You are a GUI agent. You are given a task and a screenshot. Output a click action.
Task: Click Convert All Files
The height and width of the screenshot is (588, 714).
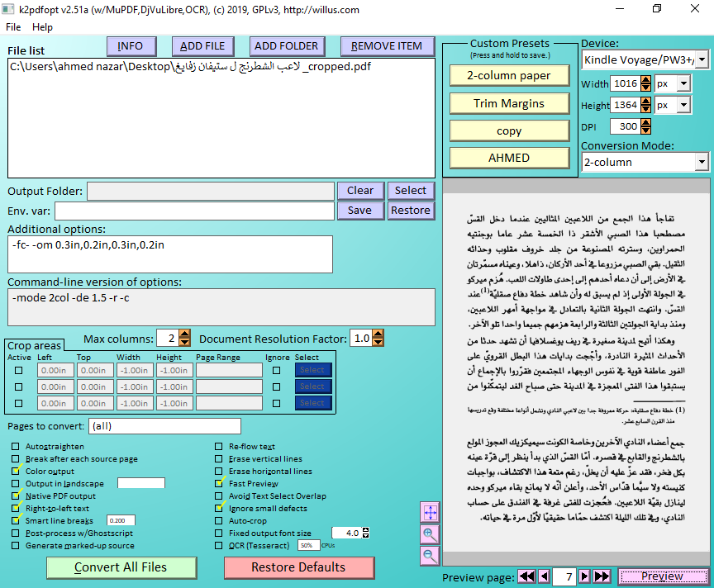point(121,567)
